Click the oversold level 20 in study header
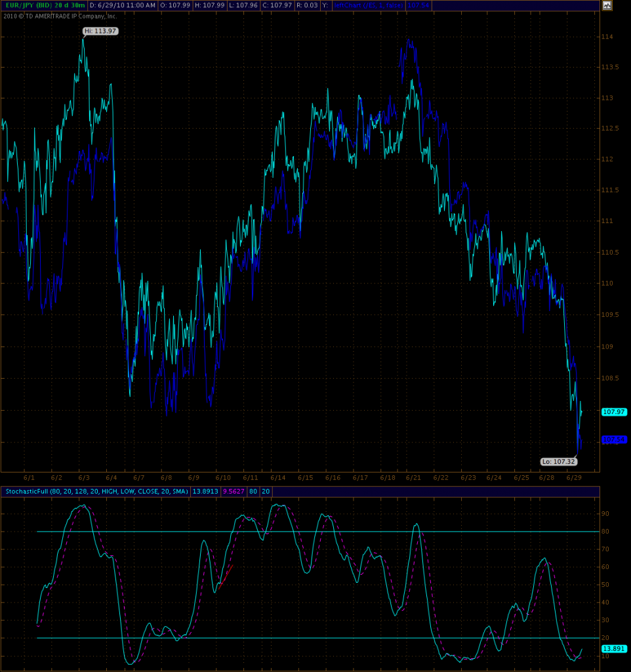 (266, 491)
